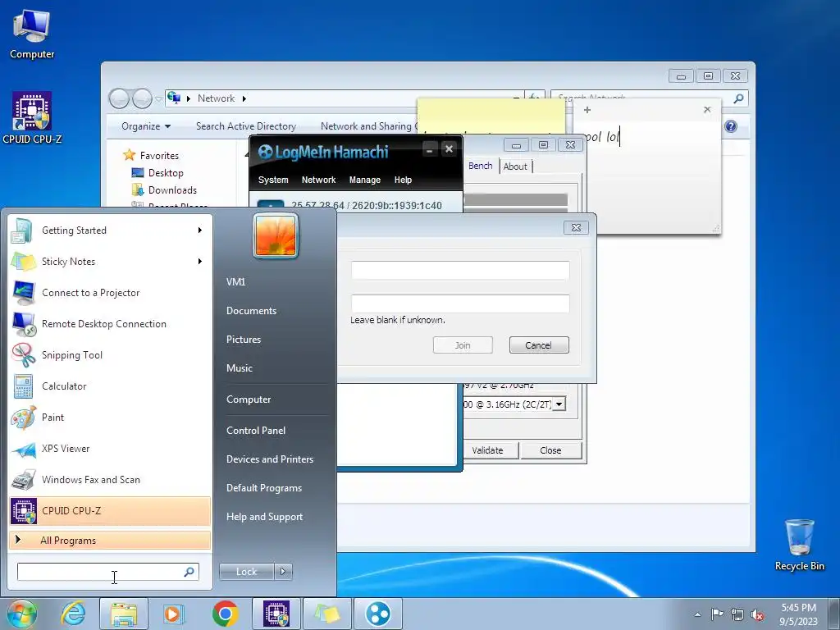The height and width of the screenshot is (630, 840).
Task: Expand the Getting Started submenu arrow
Action: 200,231
